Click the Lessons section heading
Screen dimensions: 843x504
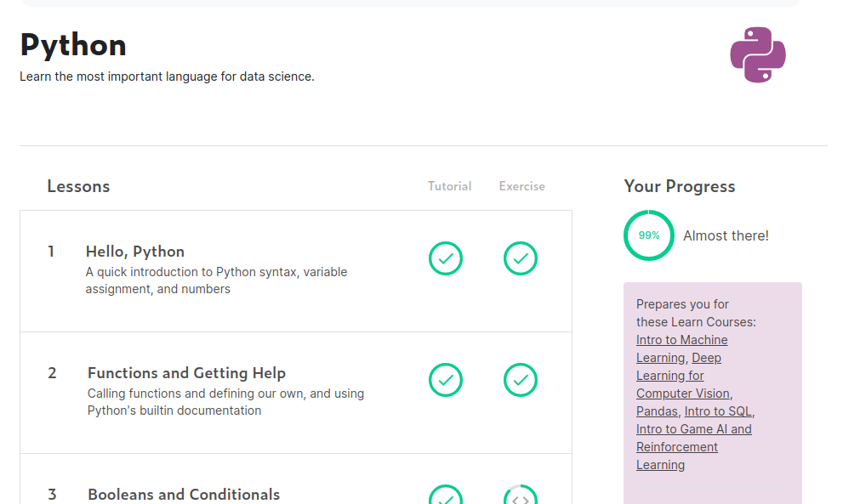(x=78, y=186)
